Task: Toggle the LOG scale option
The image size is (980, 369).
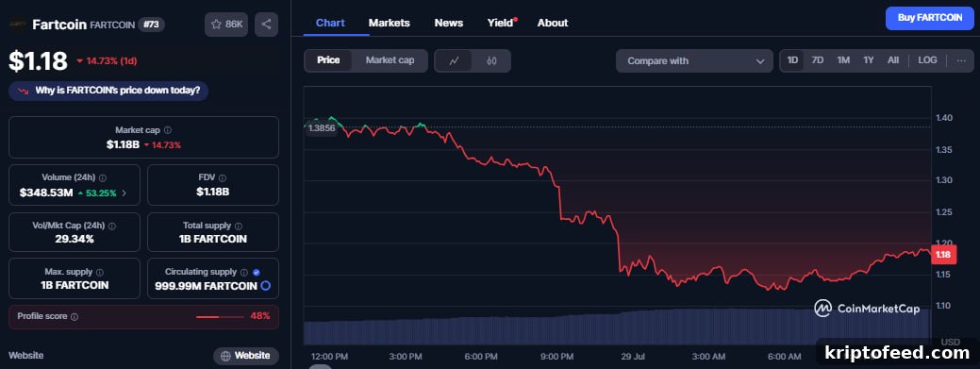Action: (927, 60)
